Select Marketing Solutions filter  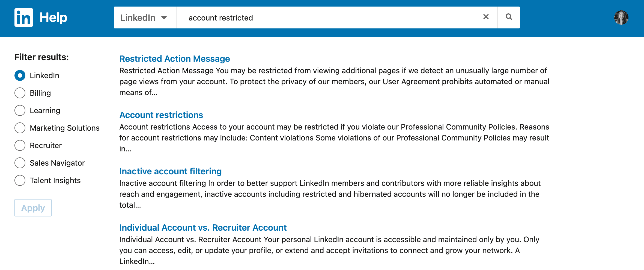[x=20, y=128]
